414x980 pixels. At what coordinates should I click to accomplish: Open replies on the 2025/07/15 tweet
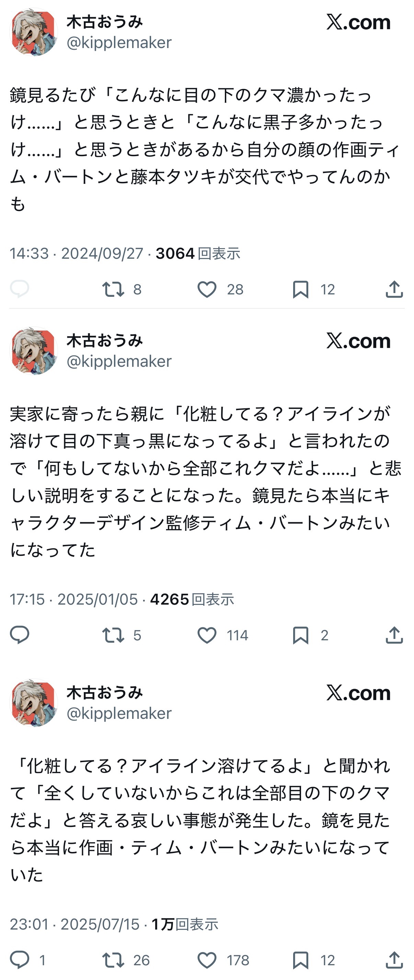(20, 960)
